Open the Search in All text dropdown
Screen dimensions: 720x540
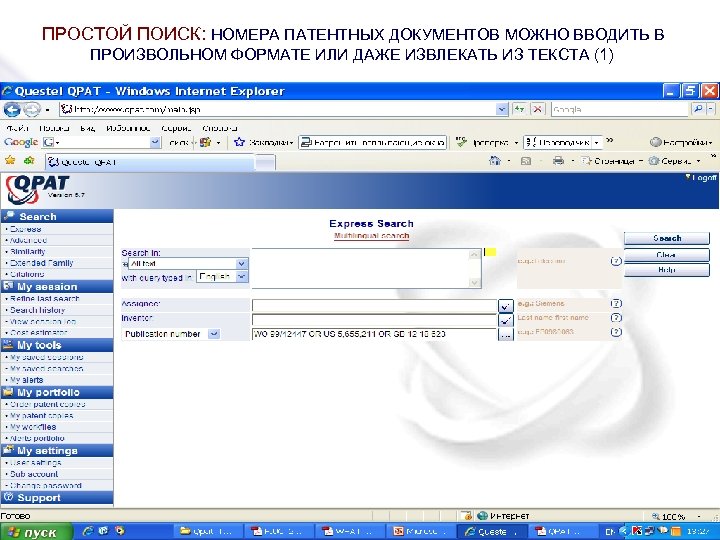coord(242,264)
